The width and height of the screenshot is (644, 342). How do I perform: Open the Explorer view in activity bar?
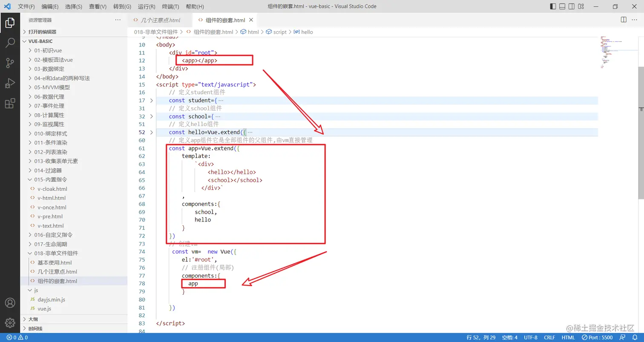pos(10,23)
